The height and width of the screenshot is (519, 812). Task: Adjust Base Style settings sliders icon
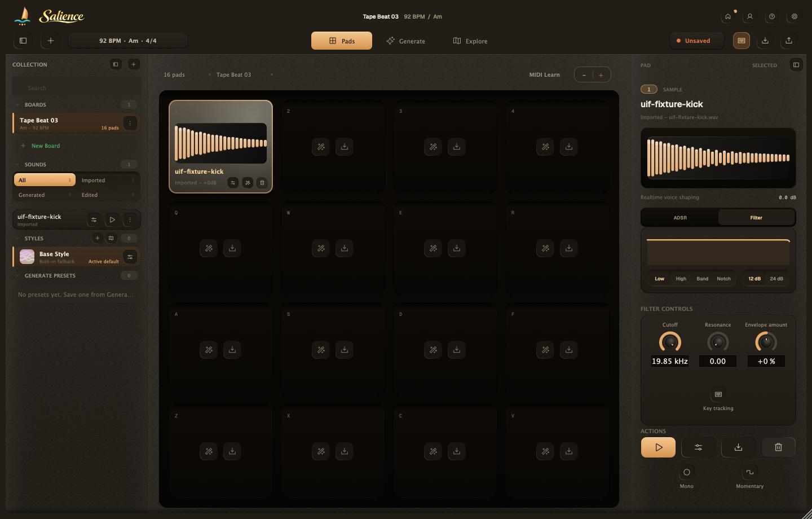point(130,257)
